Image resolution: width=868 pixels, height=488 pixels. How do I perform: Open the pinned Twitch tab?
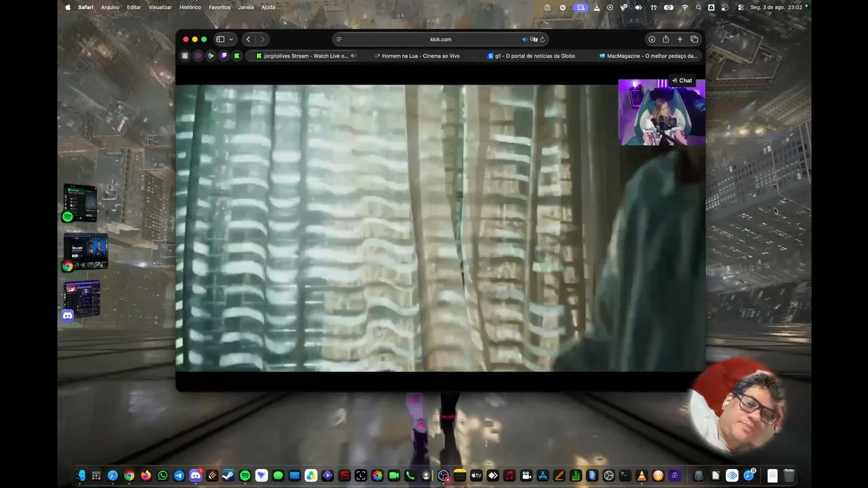point(224,56)
